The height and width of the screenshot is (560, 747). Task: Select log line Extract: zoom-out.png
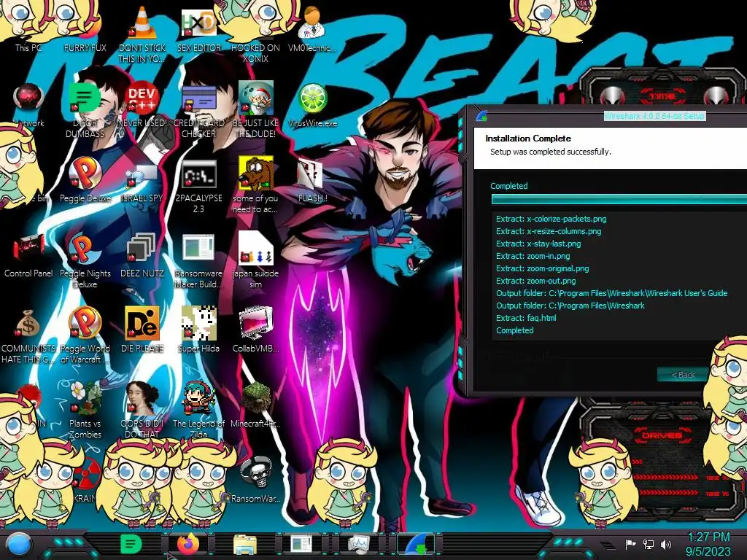point(536,281)
